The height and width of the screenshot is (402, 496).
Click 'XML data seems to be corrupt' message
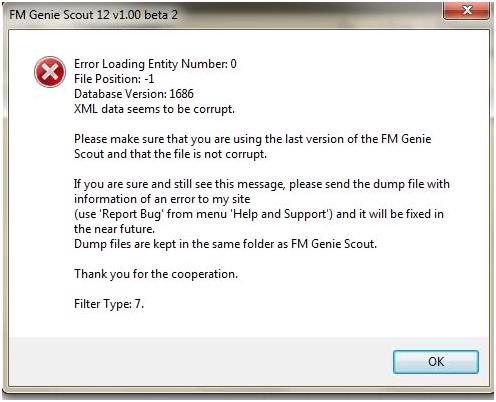pos(154,109)
